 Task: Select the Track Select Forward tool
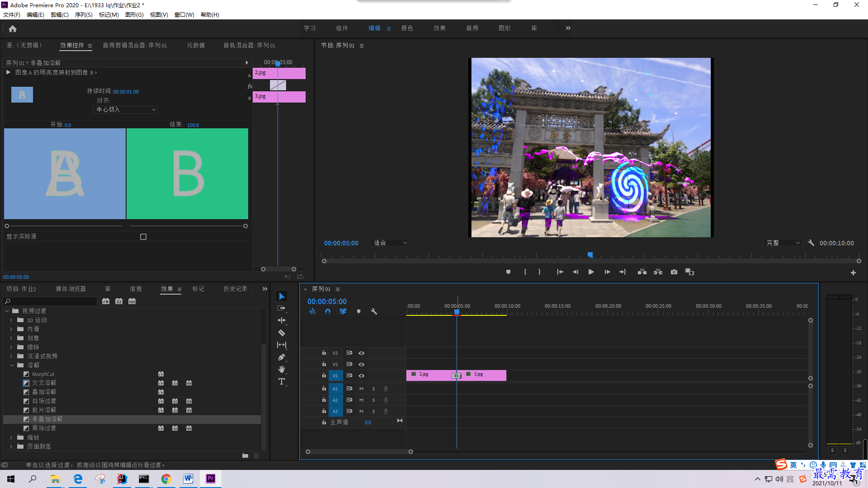click(x=282, y=308)
